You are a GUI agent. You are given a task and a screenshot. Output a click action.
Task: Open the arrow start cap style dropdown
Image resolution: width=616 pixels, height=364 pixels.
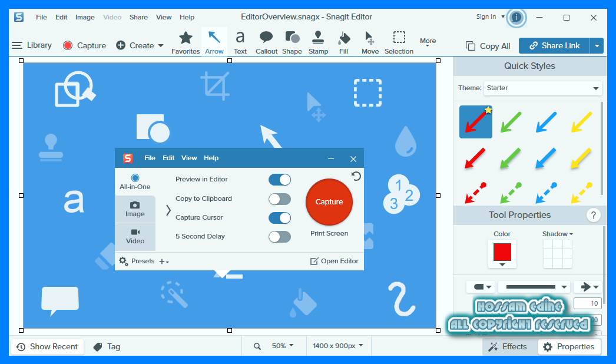coord(481,287)
